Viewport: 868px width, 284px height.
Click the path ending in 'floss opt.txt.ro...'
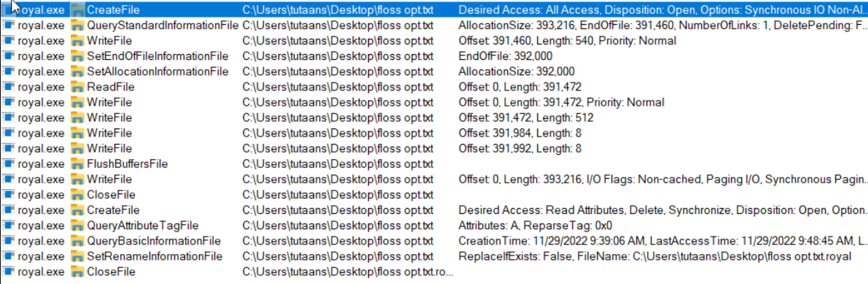(347, 272)
